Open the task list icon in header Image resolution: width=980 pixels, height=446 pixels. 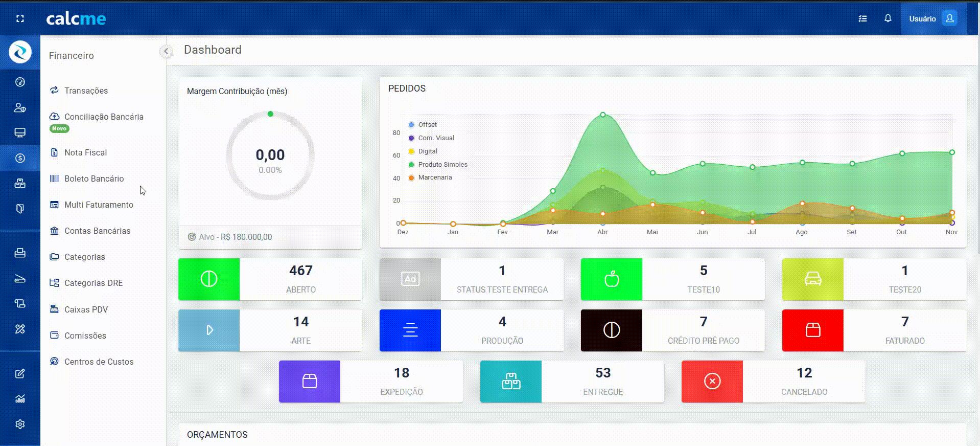point(862,18)
